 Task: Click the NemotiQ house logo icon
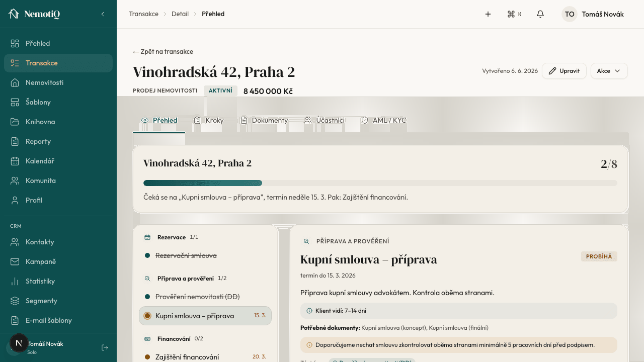pos(14,14)
